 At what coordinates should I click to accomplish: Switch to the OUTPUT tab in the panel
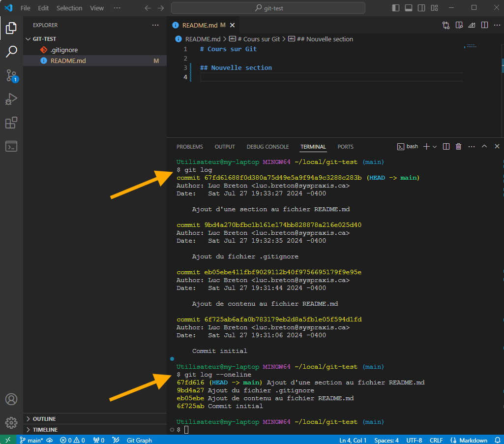[x=225, y=147]
